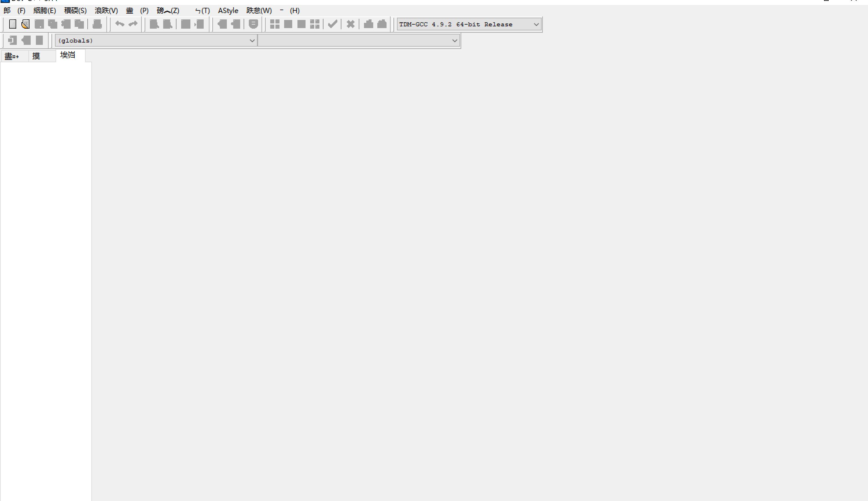868x501 pixels.
Task: Click the Open file folder icon
Action: [x=25, y=24]
